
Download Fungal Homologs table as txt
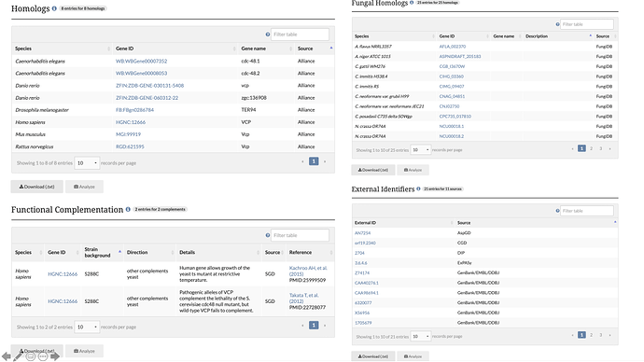coord(373,170)
